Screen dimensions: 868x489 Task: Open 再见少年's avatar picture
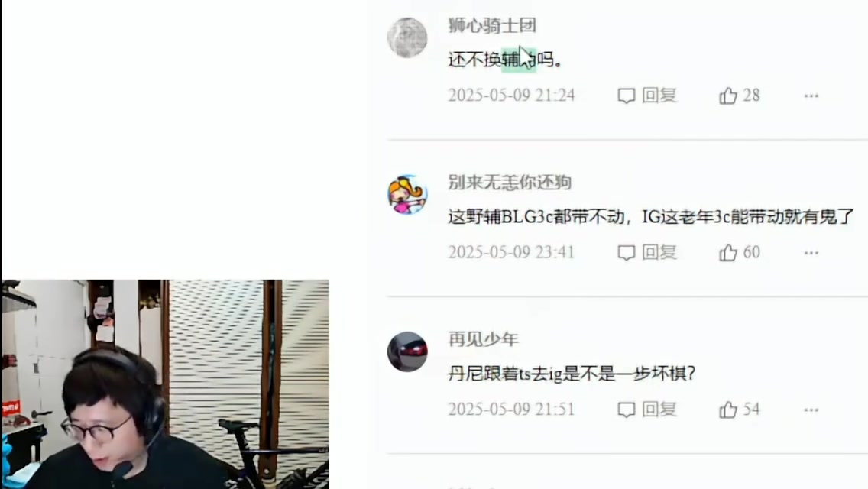point(406,351)
